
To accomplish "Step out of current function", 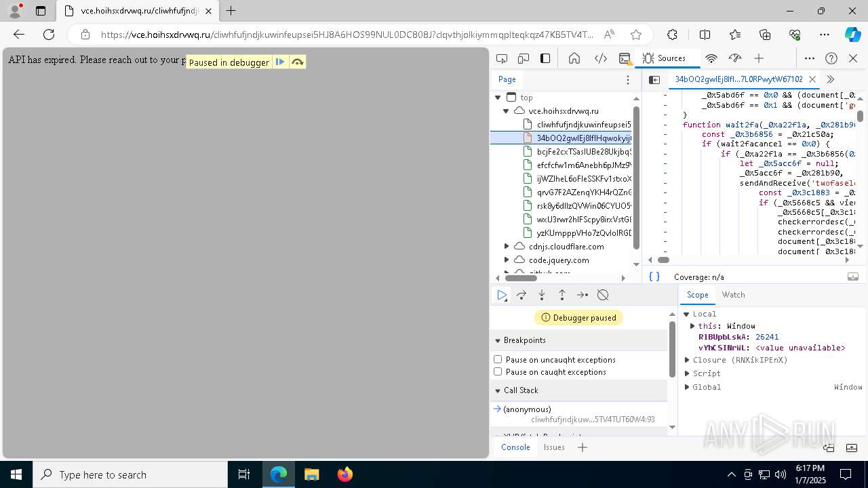I will [x=562, y=295].
